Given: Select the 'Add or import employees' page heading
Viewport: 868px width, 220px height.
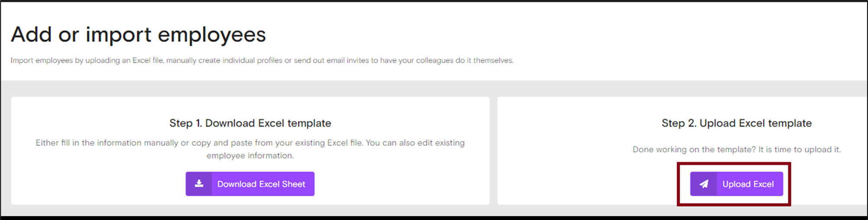Looking at the screenshot, I should click(x=138, y=34).
